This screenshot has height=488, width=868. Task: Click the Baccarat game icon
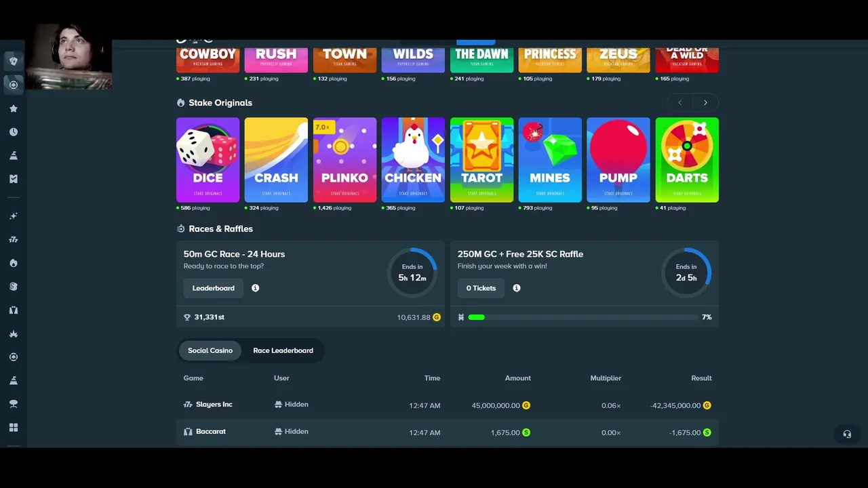pos(188,432)
